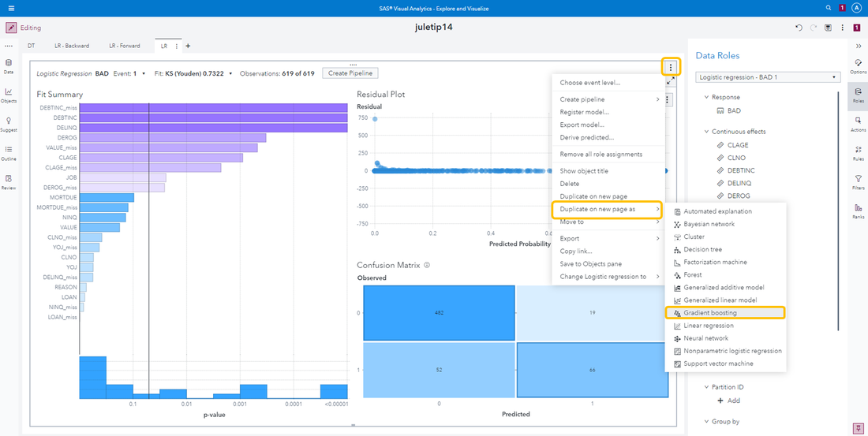868x436 pixels.
Task: Open the Logistic regression - BAD 1 dropdown
Action: [x=768, y=77]
